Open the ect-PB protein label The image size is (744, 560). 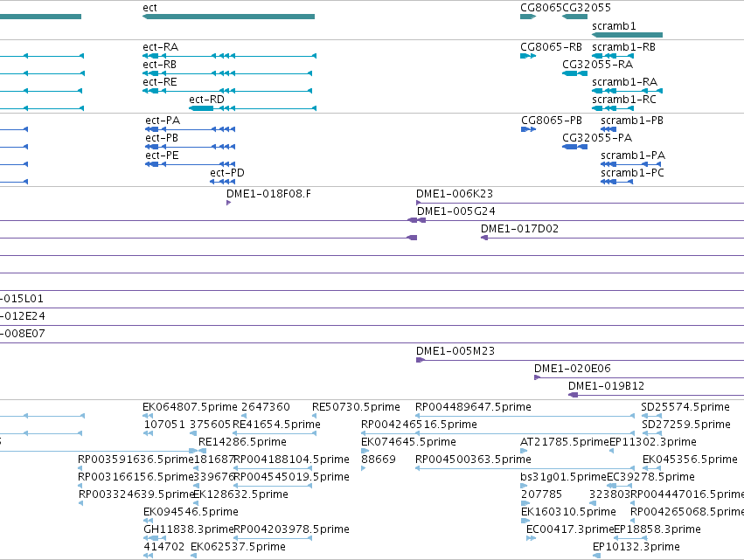tap(162, 138)
